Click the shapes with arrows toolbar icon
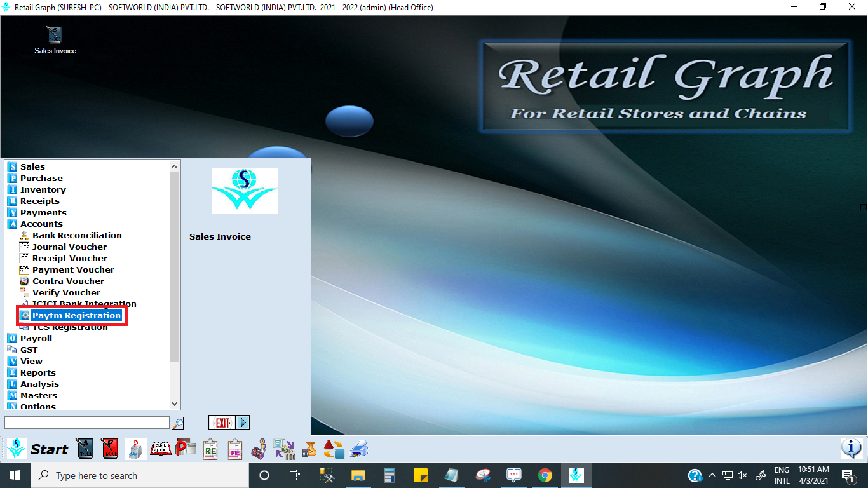Image resolution: width=868 pixels, height=488 pixels. 334,449
